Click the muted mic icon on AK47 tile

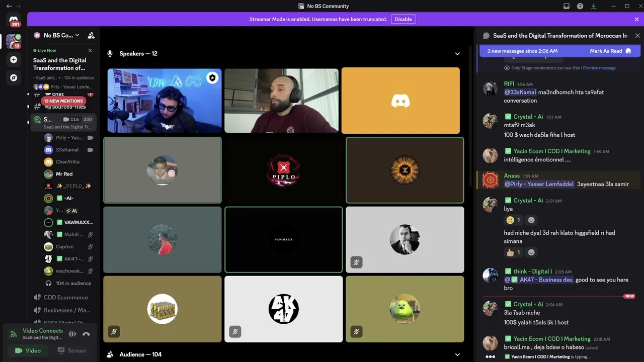click(235, 332)
